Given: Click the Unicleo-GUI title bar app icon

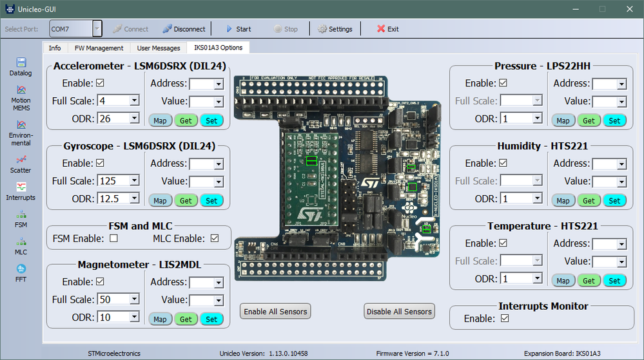Looking at the screenshot, I should (x=10, y=9).
